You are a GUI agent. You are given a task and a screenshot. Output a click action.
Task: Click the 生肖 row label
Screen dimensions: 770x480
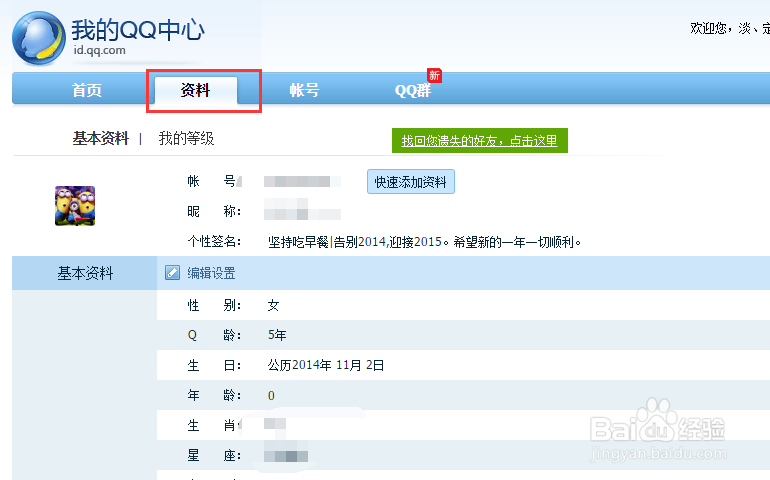pos(214,425)
